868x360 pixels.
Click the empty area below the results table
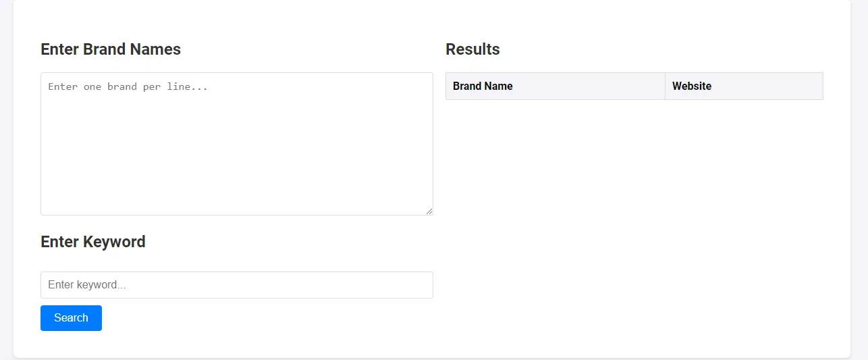tap(634, 223)
